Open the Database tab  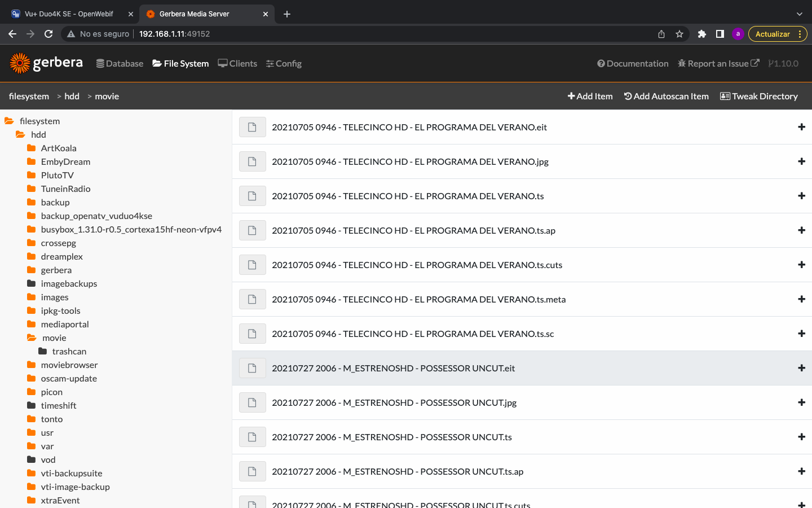point(120,64)
